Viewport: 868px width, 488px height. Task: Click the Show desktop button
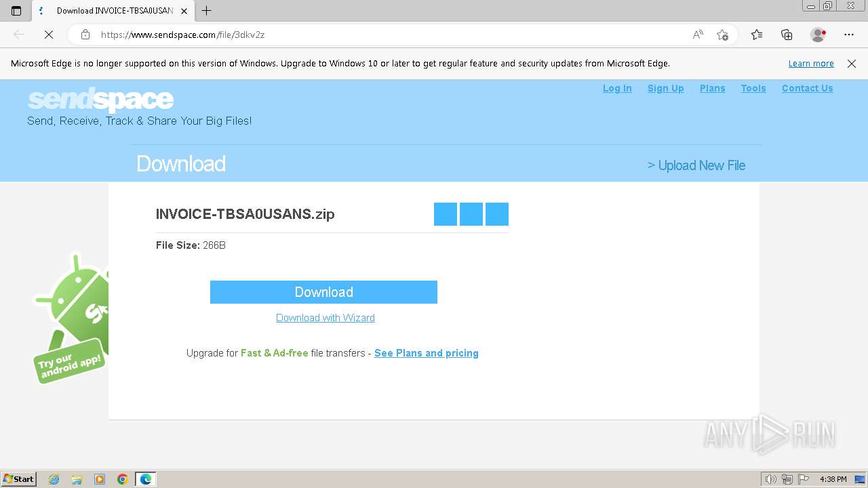[x=861, y=479]
